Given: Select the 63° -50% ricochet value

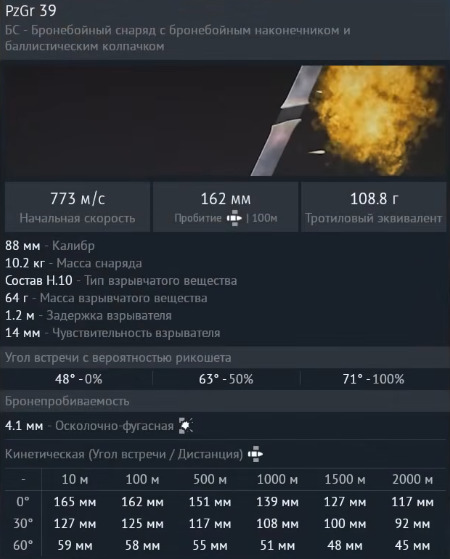Looking at the screenshot, I should pos(226,379).
